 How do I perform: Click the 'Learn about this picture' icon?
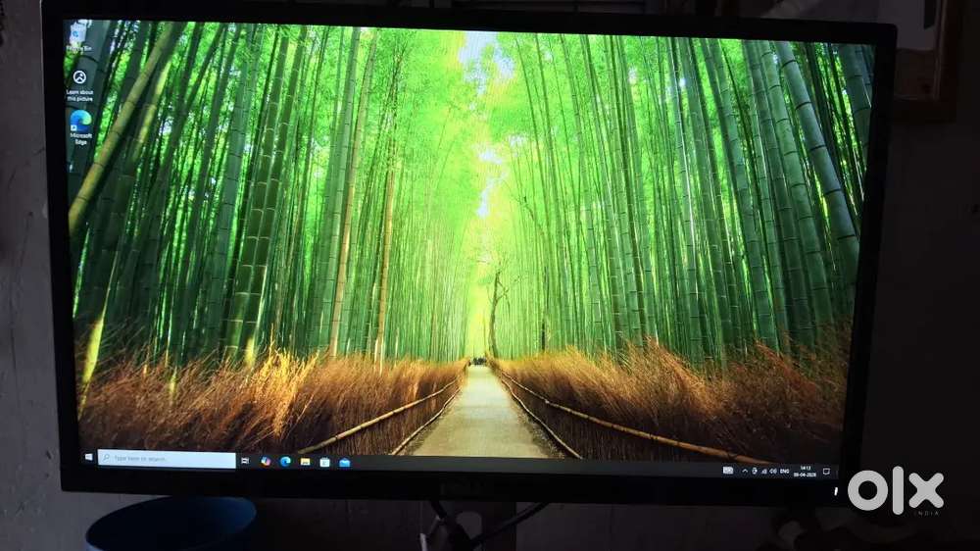(x=79, y=82)
